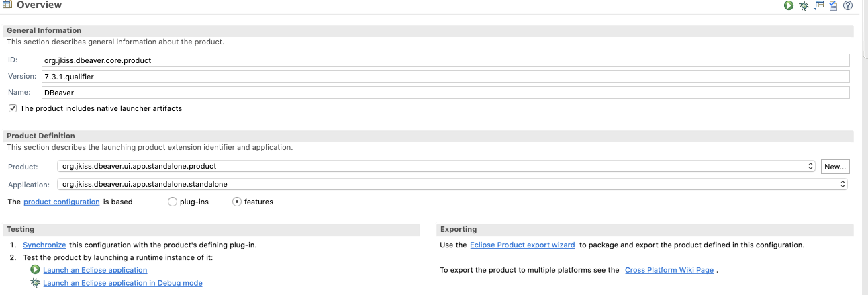Click the 'Application:' field label
This screenshot has height=295, width=868.
click(29, 184)
